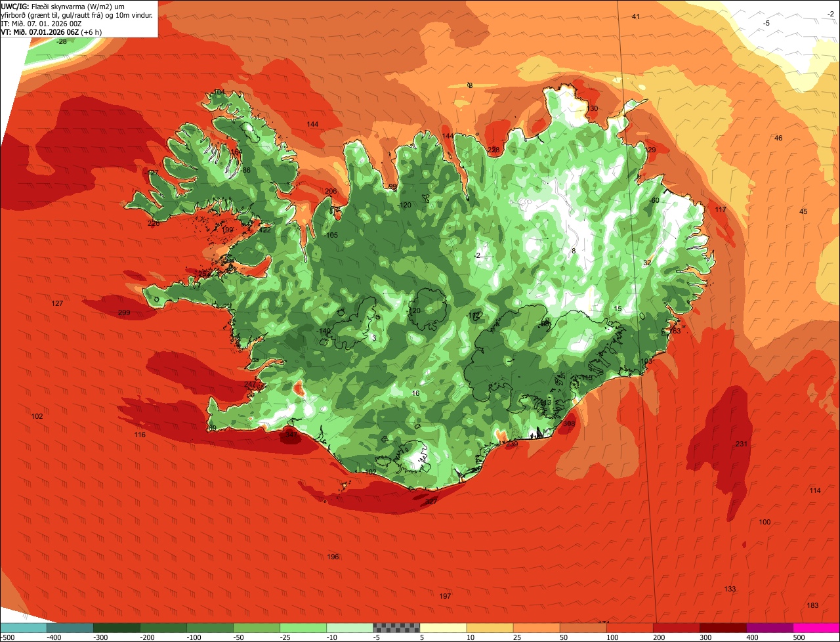This screenshot has width=840, height=642.
Task: Click the 197 value in the southern sea
Action: 445,596
